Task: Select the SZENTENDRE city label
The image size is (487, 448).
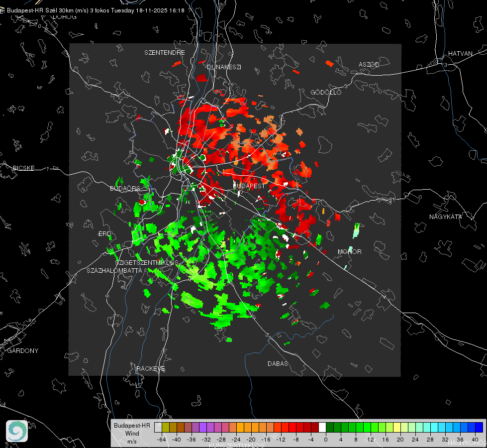Action: point(165,53)
